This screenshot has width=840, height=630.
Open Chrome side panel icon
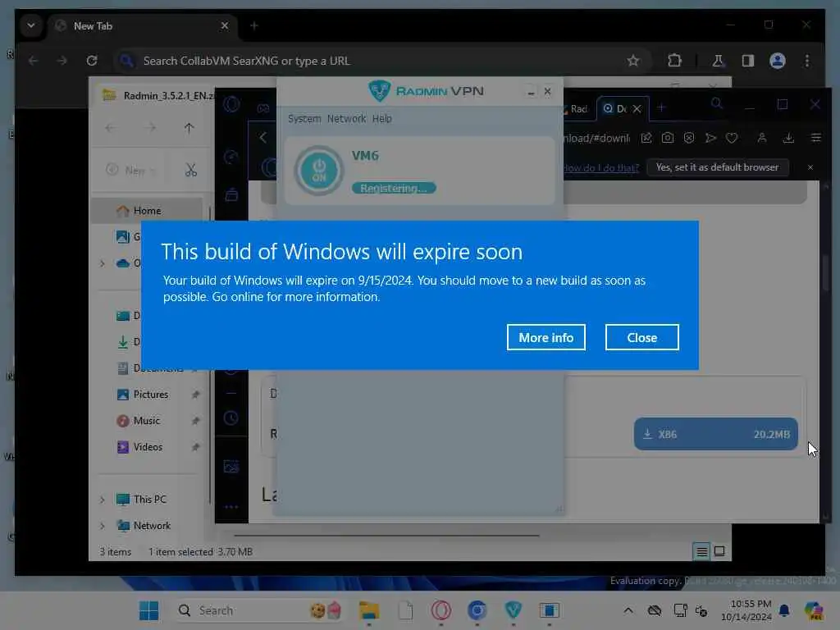point(748,61)
